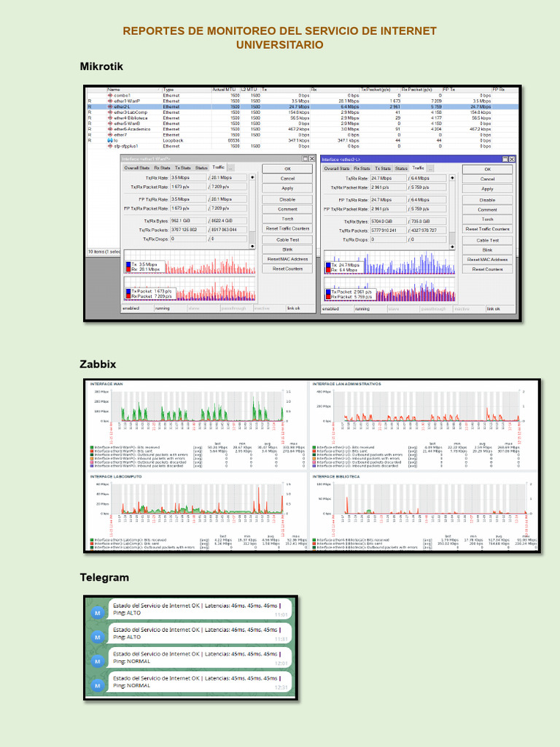Click the Tx/Rx Packets 5777 910 241 field
Image resolution: width=560 pixels, height=747 pixels.
click(x=389, y=230)
